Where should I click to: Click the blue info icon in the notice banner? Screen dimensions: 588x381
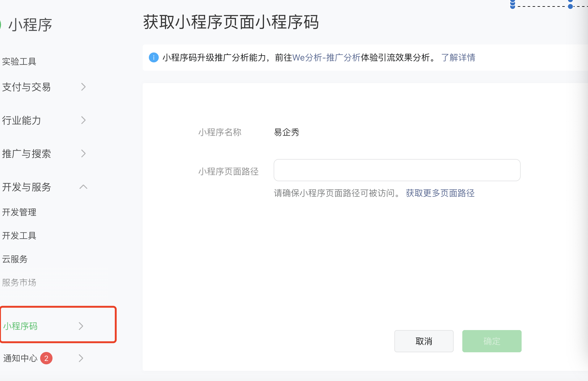(154, 57)
